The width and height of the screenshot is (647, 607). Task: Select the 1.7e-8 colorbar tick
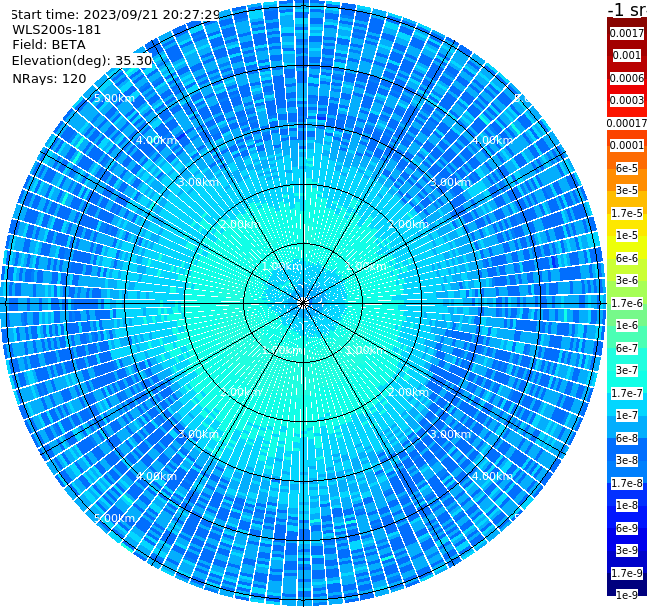click(627, 483)
